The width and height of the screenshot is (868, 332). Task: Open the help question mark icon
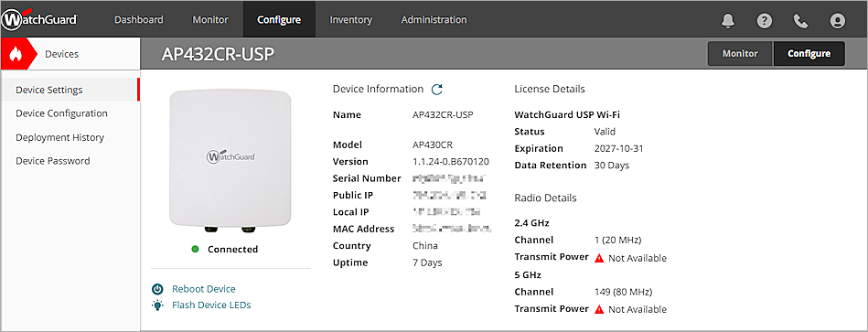(764, 20)
